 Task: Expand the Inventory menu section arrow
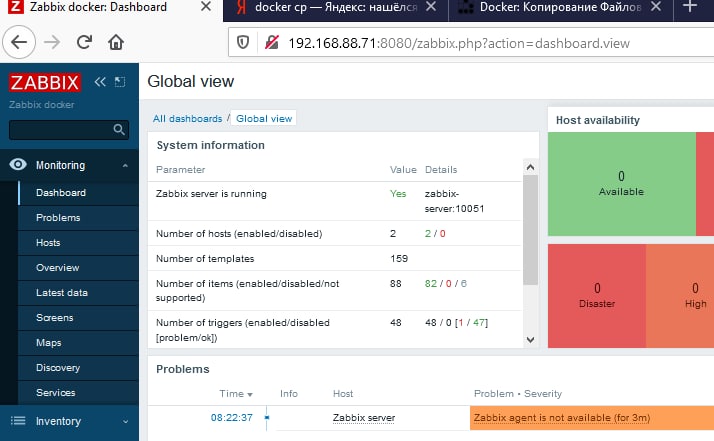125,421
